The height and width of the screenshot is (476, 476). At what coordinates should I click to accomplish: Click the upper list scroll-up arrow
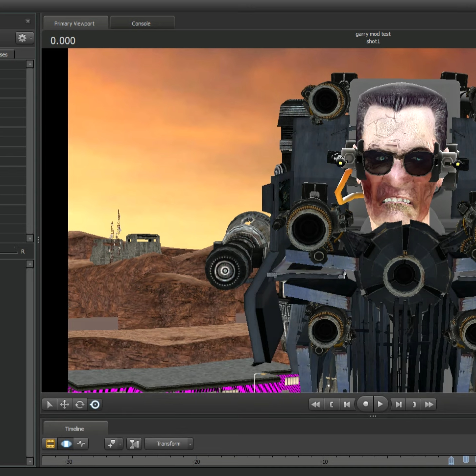coord(30,64)
